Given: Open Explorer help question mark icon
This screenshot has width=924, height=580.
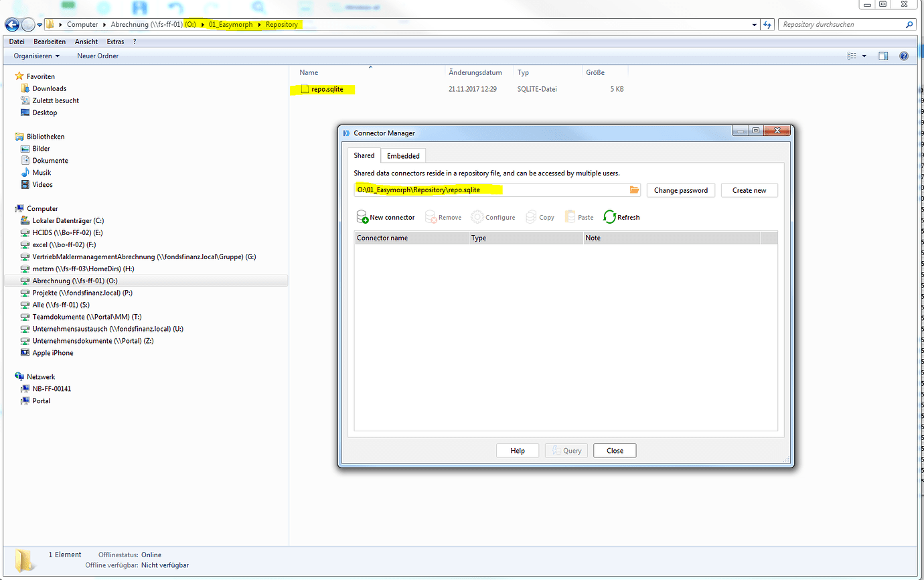Looking at the screenshot, I should click(x=904, y=56).
